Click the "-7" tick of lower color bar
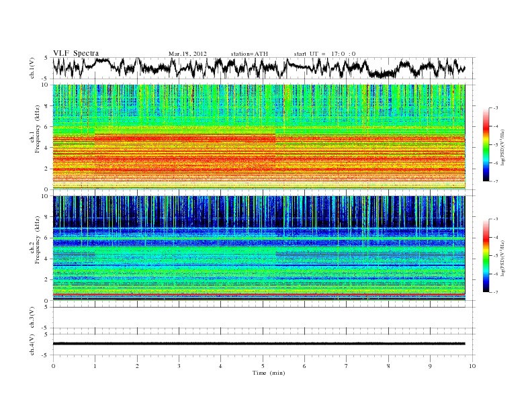 pyautogui.click(x=496, y=292)
